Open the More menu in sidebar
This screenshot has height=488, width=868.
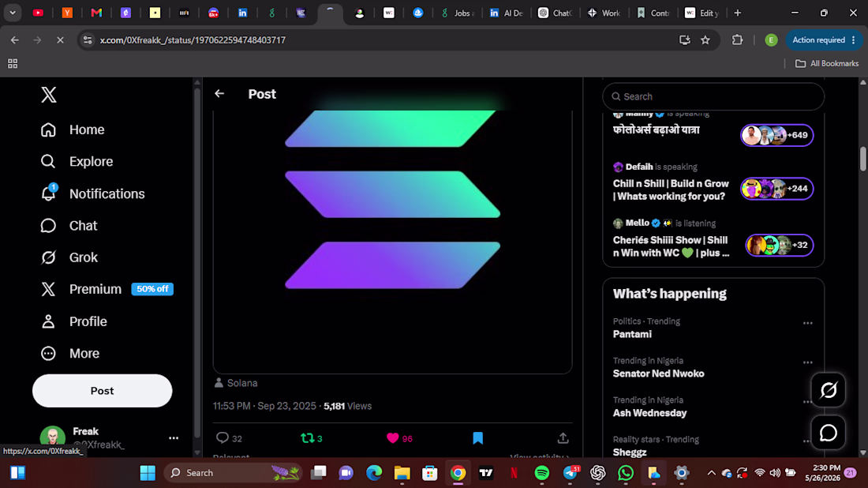pos(69,354)
